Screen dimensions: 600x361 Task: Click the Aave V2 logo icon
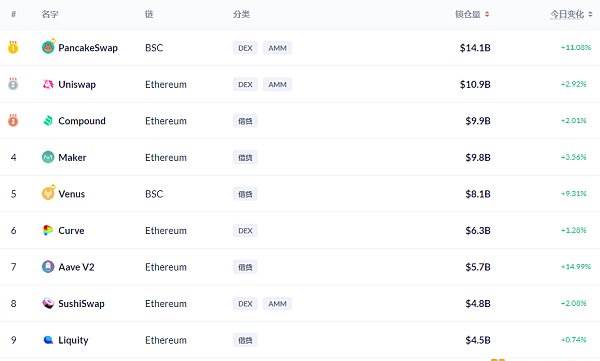click(48, 266)
